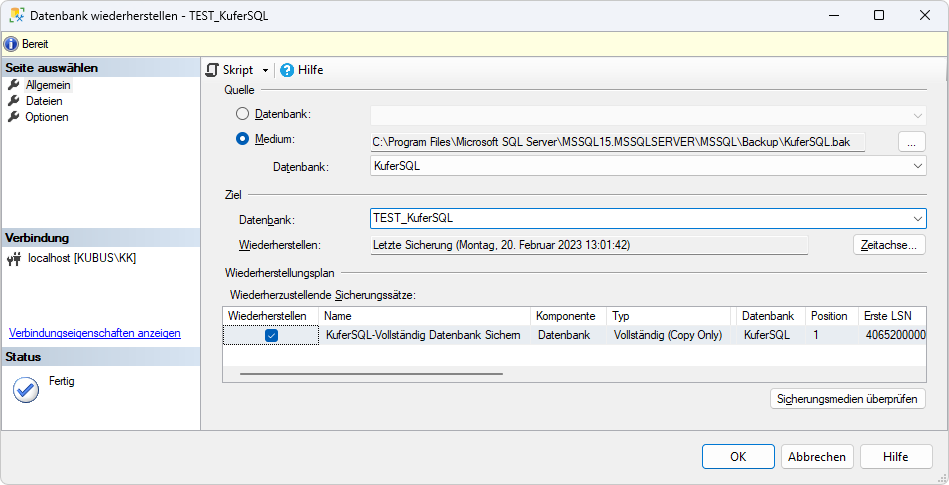Image resolution: width=949 pixels, height=485 pixels.
Task: Click the Komponente column header
Action: [x=569, y=316]
